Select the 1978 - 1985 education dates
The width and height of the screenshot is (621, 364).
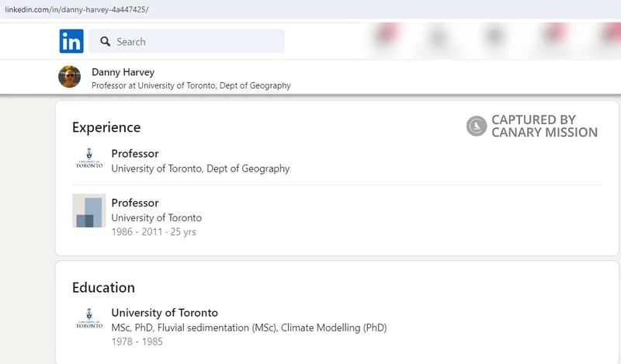137,341
